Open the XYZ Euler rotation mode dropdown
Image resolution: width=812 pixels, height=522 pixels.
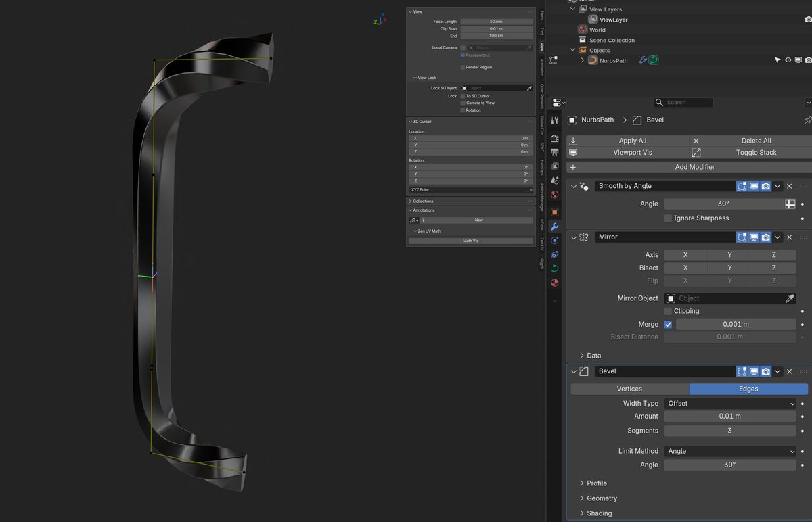coord(471,190)
